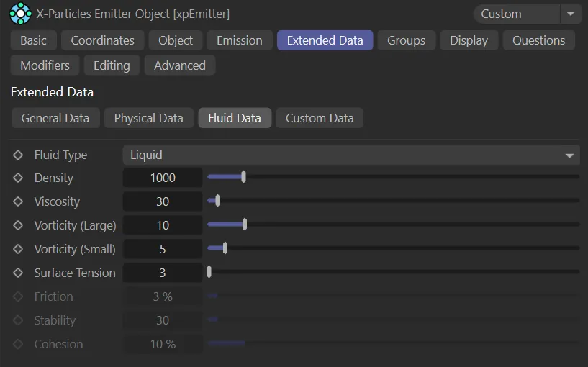Click the Viscosity value field showing 30

click(x=163, y=202)
